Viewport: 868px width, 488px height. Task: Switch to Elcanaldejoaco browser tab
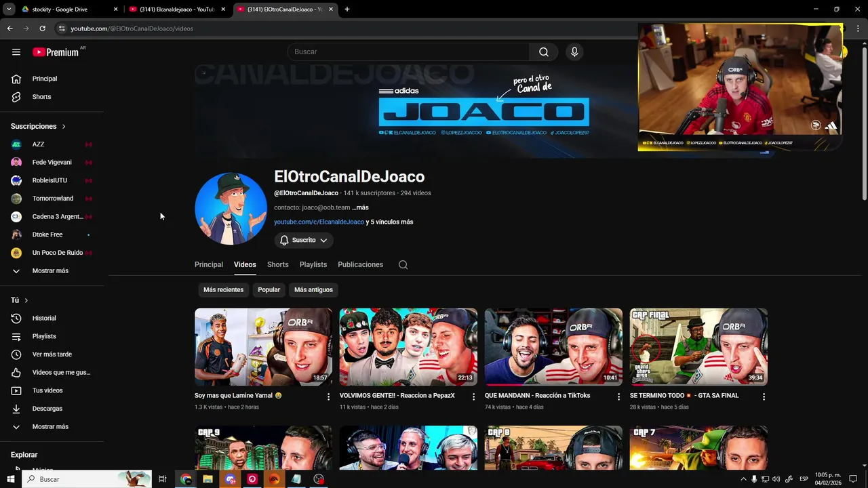(178, 9)
